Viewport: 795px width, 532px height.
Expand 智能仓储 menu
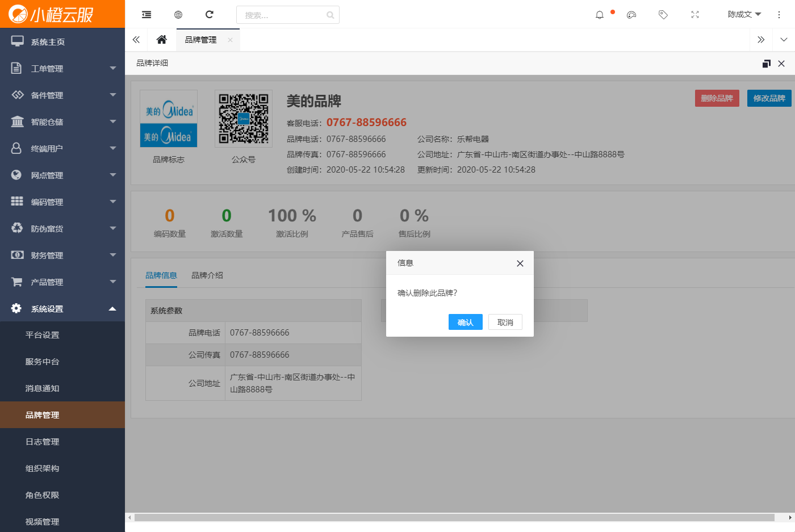click(x=62, y=122)
